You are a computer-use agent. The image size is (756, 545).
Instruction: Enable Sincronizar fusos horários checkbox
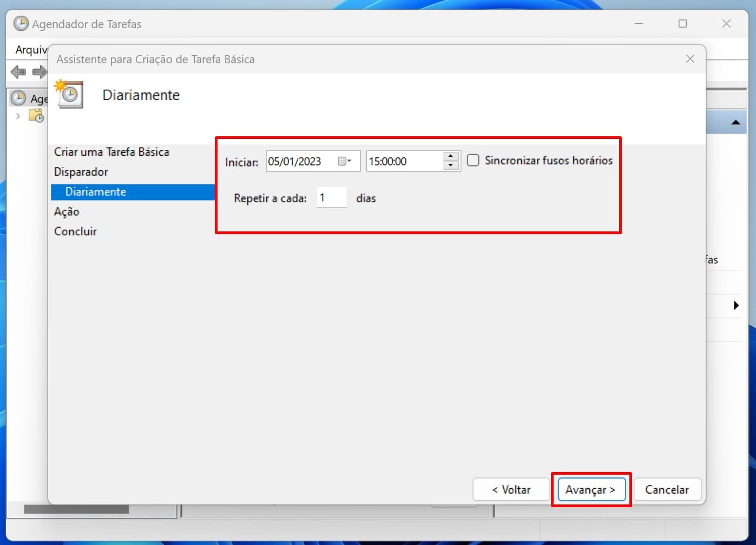click(473, 161)
